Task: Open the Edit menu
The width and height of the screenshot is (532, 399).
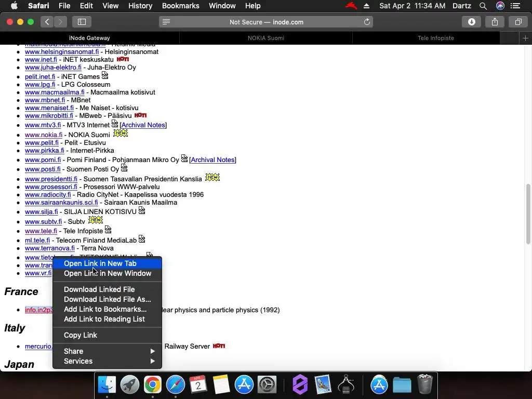Action: click(86, 6)
